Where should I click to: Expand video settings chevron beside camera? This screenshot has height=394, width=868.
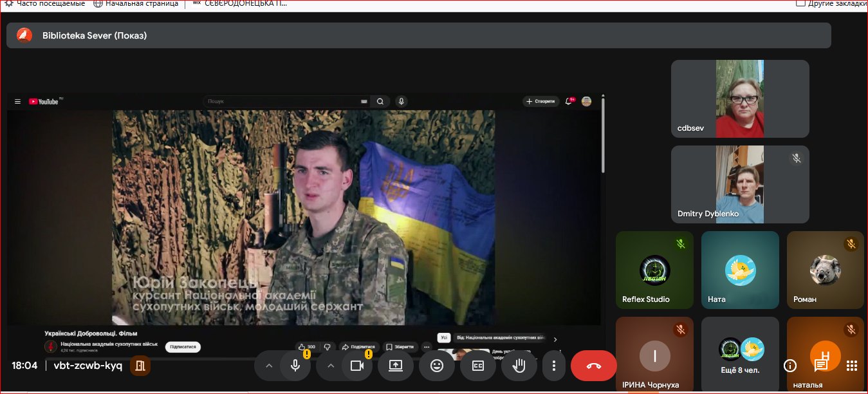point(331,366)
